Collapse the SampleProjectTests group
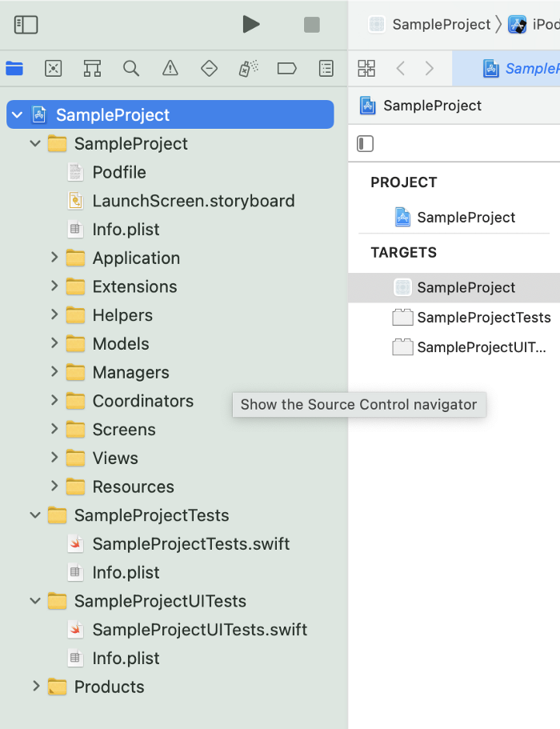Viewport: 560px width, 729px height. 36,515
